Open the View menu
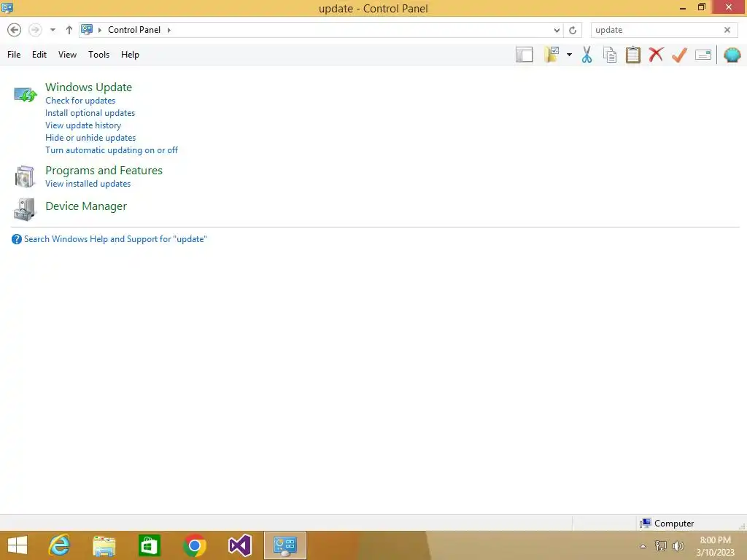The height and width of the screenshot is (560, 747). (x=67, y=55)
